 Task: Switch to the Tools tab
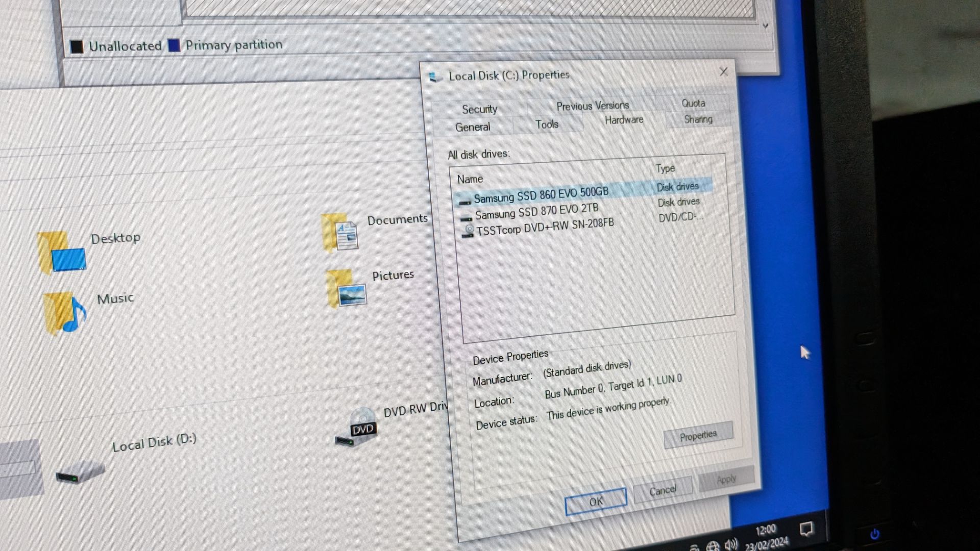547,124
